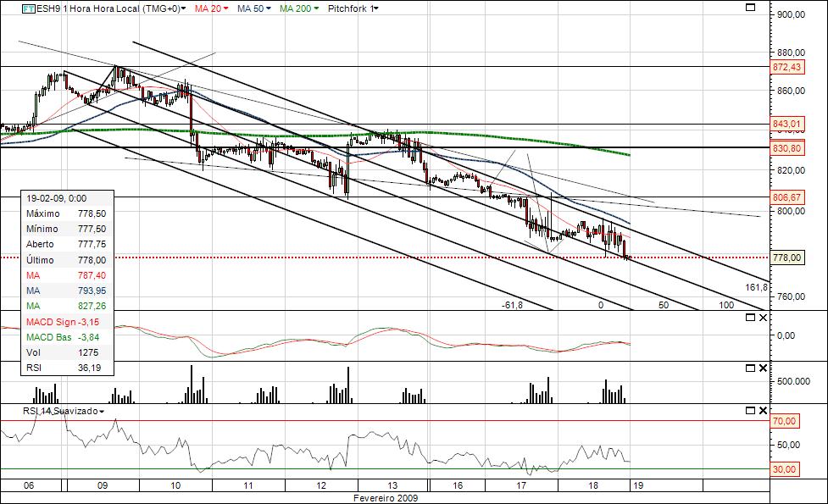
Task: Click the Mínimo 777,50 row
Action: (67, 229)
